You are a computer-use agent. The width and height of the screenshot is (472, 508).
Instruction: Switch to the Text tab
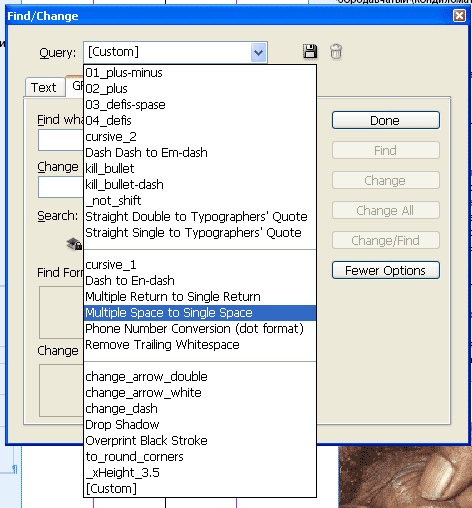[x=44, y=88]
